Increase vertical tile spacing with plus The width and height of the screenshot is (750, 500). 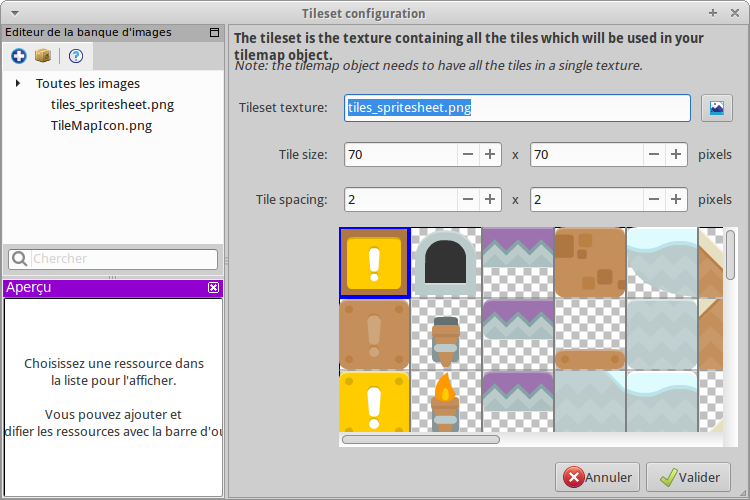(x=676, y=200)
